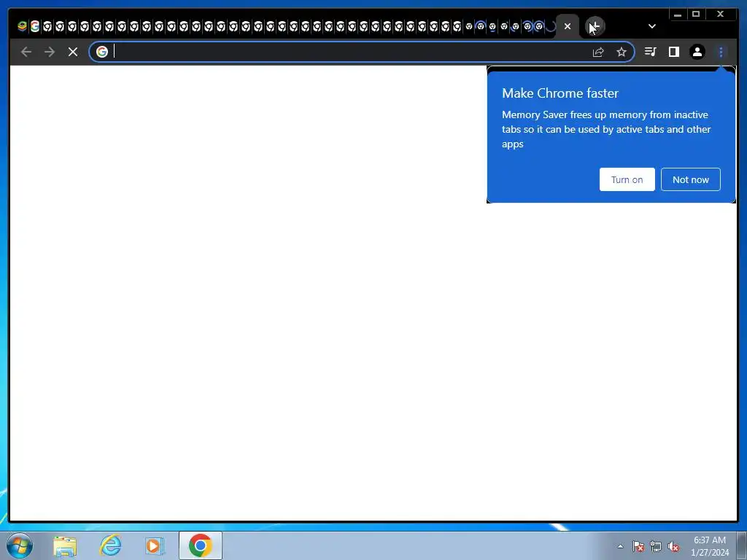Viewport: 747px width, 560px height.
Task: Click the muted volume tray icon
Action: [673, 546]
